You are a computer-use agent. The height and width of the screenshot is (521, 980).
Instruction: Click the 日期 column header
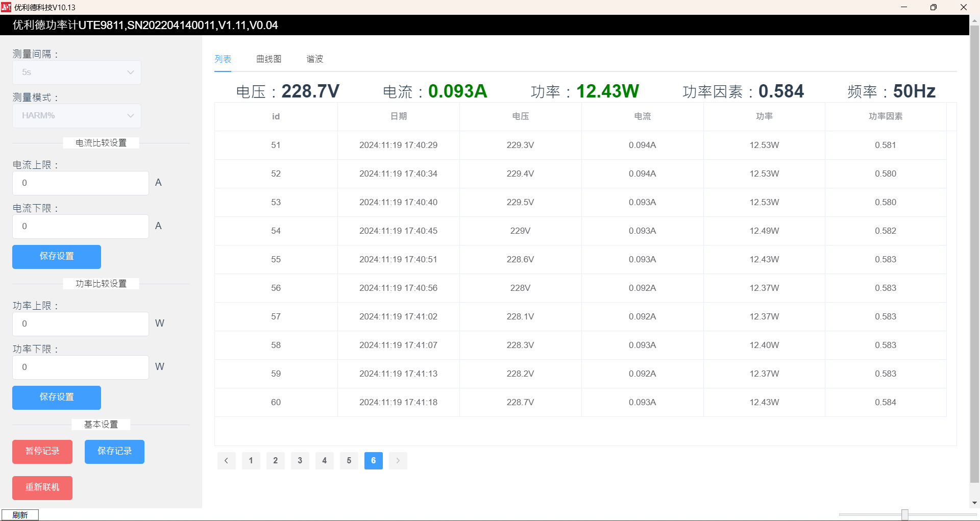point(398,117)
